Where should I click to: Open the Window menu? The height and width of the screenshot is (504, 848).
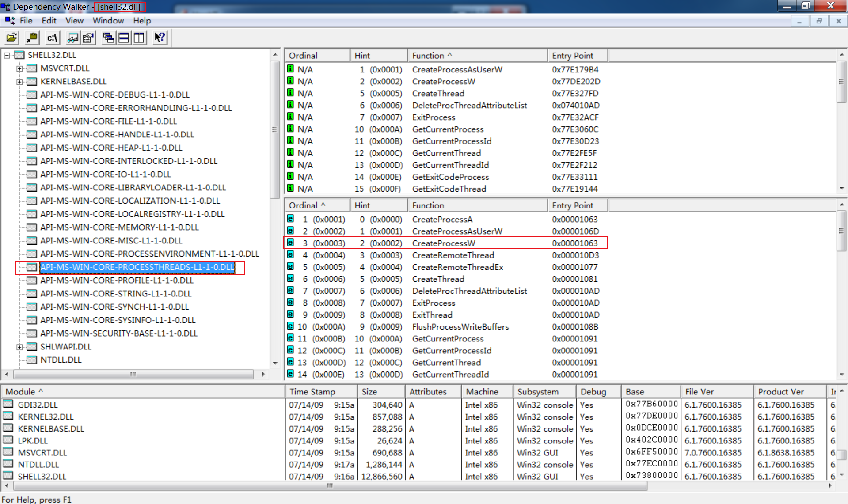[108, 20]
